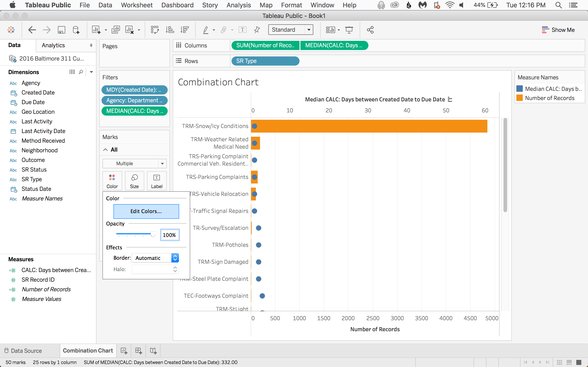Click the Sort Descending toolbar icon
This screenshot has width=588, height=367.
point(185,30)
